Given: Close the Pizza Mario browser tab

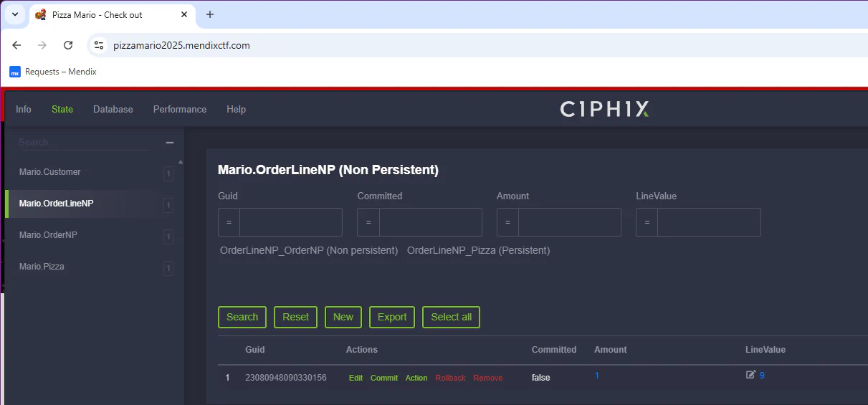Looking at the screenshot, I should (x=184, y=14).
